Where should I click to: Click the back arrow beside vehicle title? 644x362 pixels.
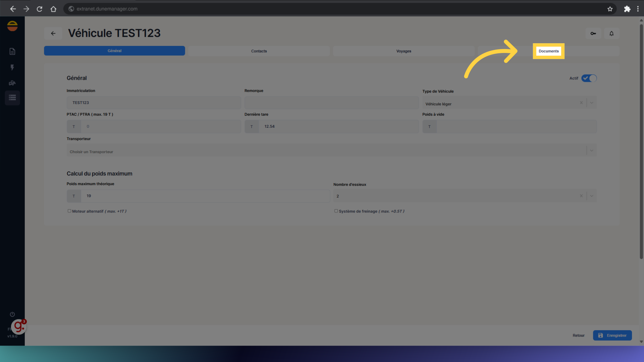(53, 34)
